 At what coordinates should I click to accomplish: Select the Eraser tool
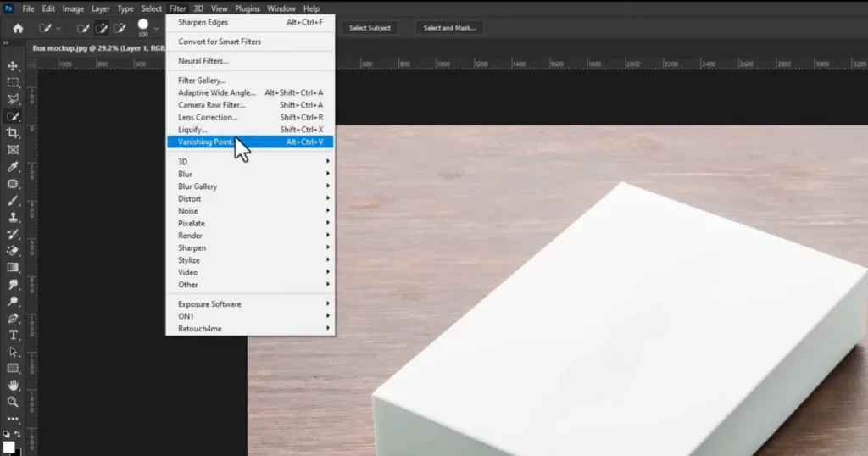pos(13,251)
